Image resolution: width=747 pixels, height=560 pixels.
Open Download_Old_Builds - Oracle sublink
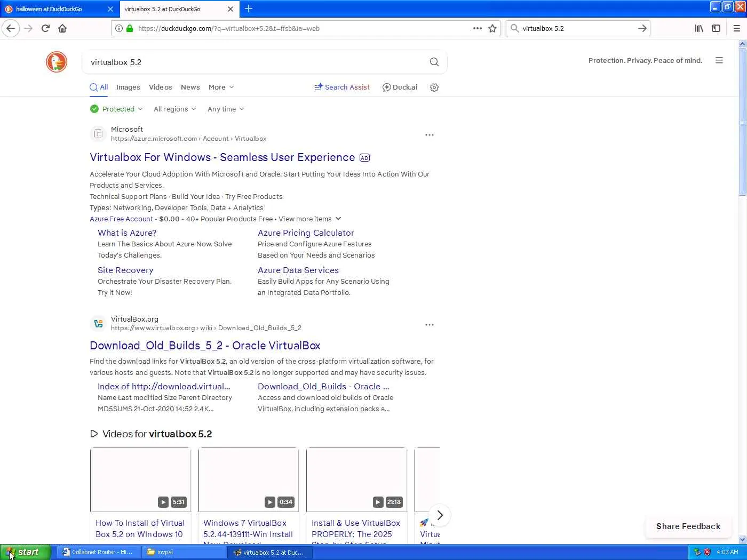pyautogui.click(x=323, y=387)
